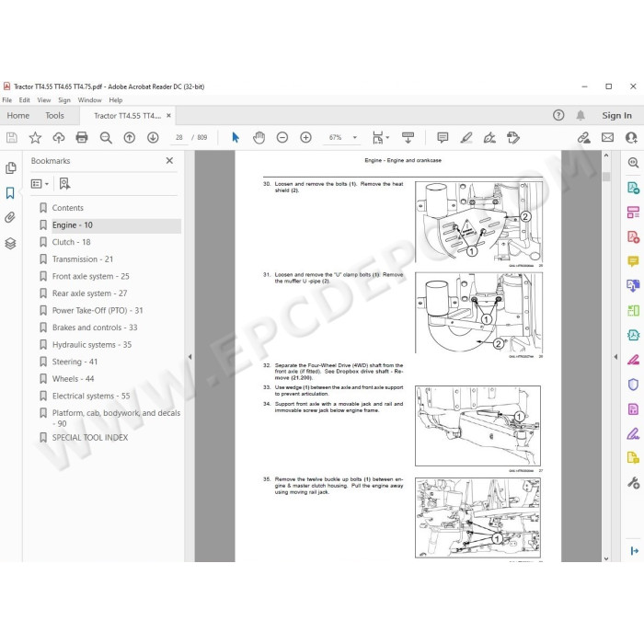Open the Help question mark

click(558, 115)
